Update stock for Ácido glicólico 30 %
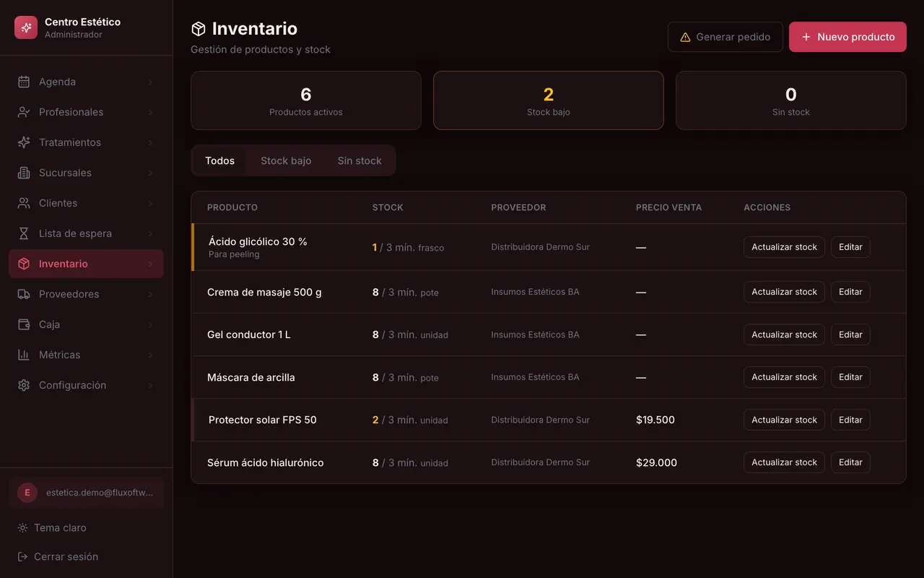 point(784,247)
